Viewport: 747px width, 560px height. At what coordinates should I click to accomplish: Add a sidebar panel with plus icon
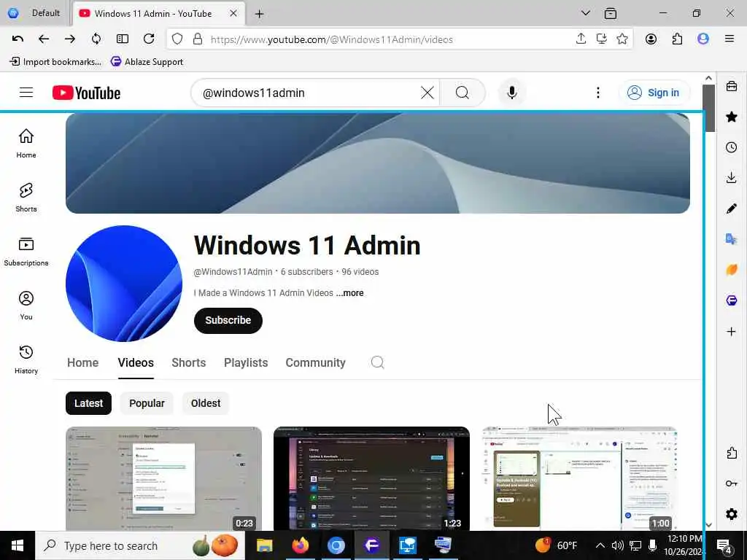732,332
